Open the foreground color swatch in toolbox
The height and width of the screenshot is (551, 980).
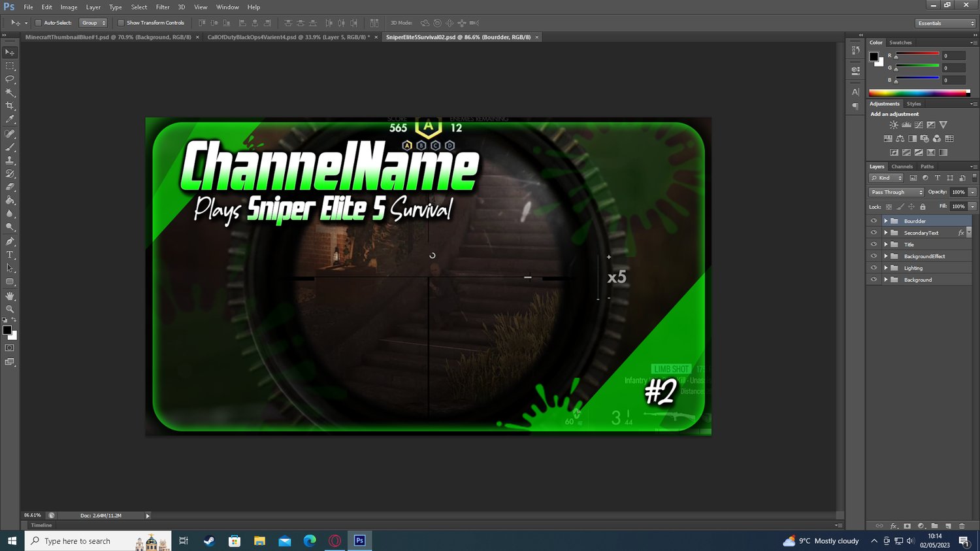coord(7,330)
